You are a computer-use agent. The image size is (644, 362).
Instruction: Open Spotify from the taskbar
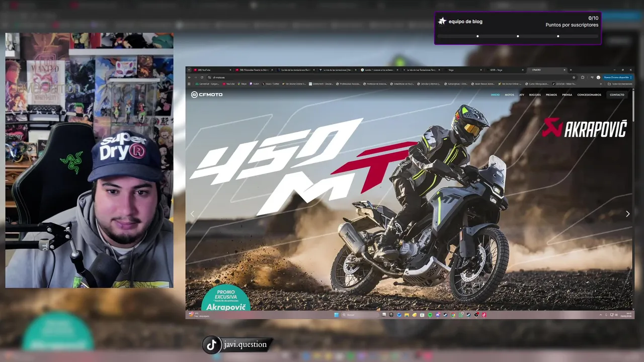pyautogui.click(x=430, y=315)
